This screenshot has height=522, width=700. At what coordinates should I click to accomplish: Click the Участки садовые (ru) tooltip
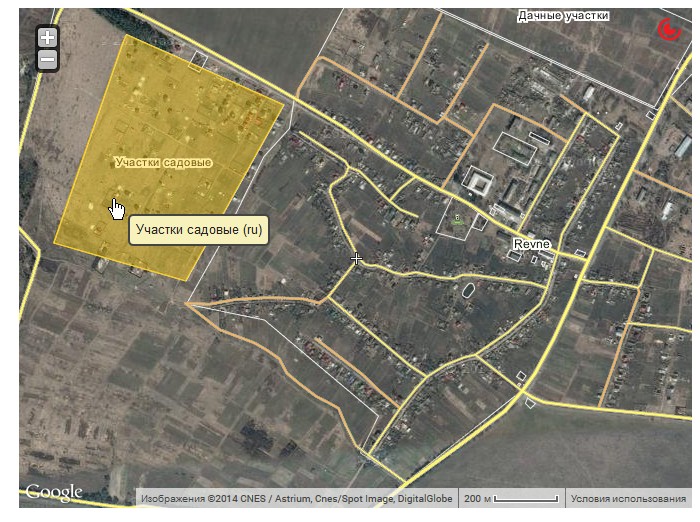point(199,230)
